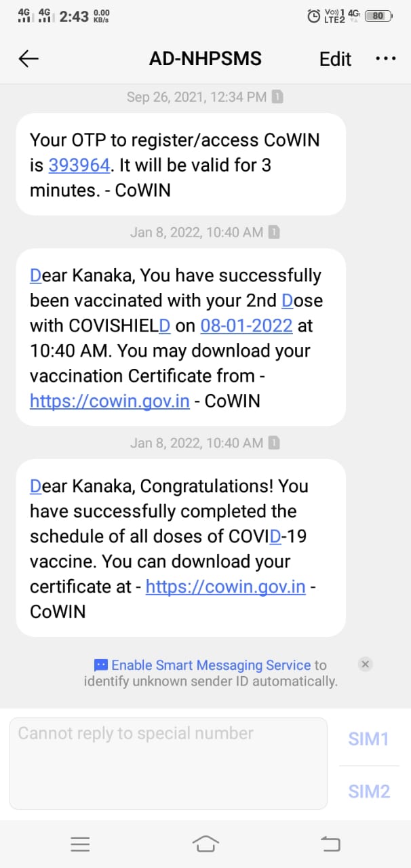Screen dimensions: 411x868
Task: Tap the Smart Messaging chat bubble icon
Action: (100, 665)
